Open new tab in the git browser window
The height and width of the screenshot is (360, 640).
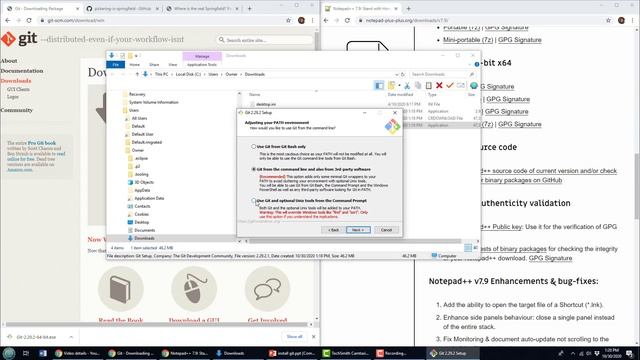(249, 8)
